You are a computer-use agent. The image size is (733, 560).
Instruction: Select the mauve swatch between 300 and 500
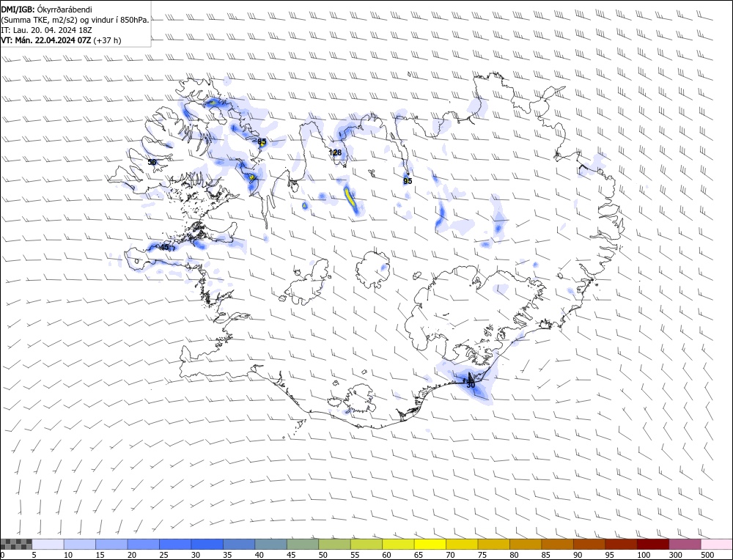tap(685, 544)
